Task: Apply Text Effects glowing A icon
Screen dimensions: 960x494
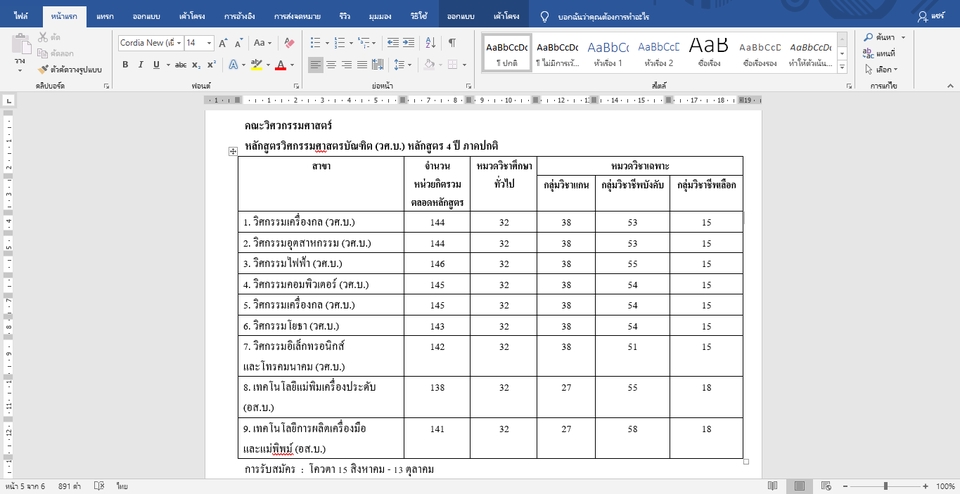Action: (x=233, y=64)
